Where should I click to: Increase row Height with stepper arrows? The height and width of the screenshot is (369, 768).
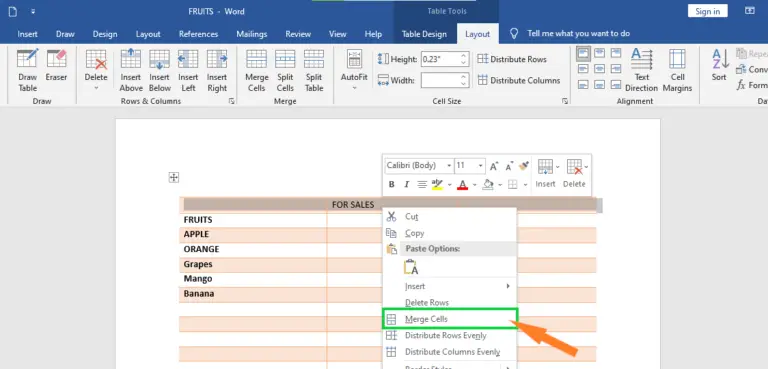[x=464, y=56]
